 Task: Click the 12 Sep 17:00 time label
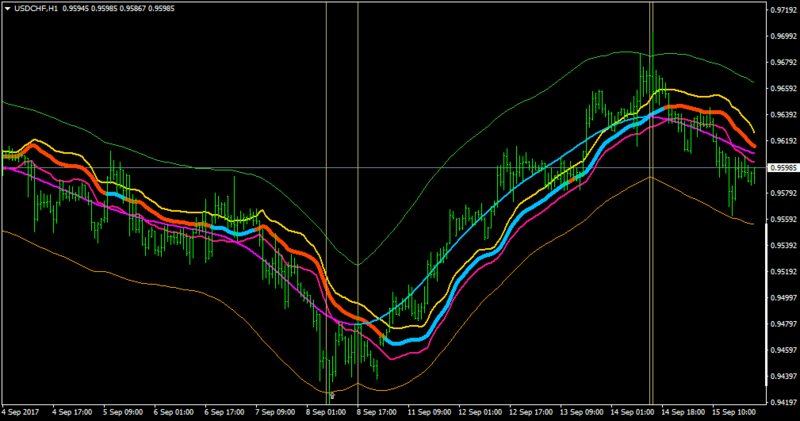pyautogui.click(x=531, y=412)
